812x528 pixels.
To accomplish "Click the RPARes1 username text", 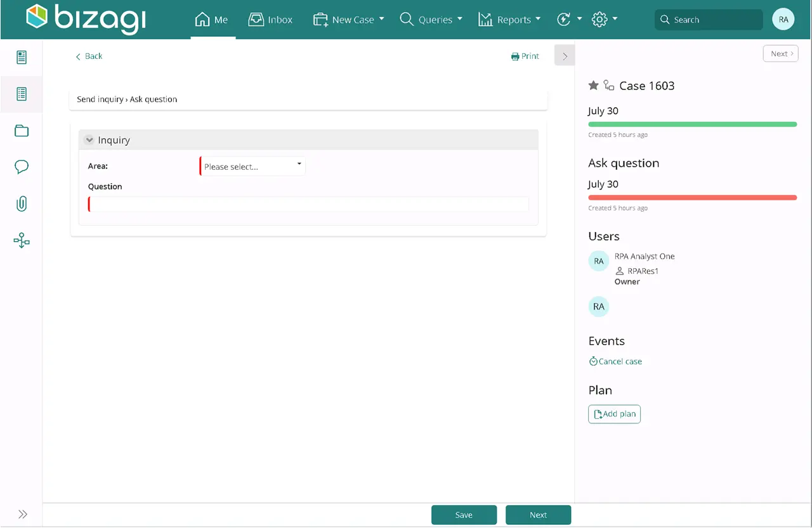I will pyautogui.click(x=643, y=271).
